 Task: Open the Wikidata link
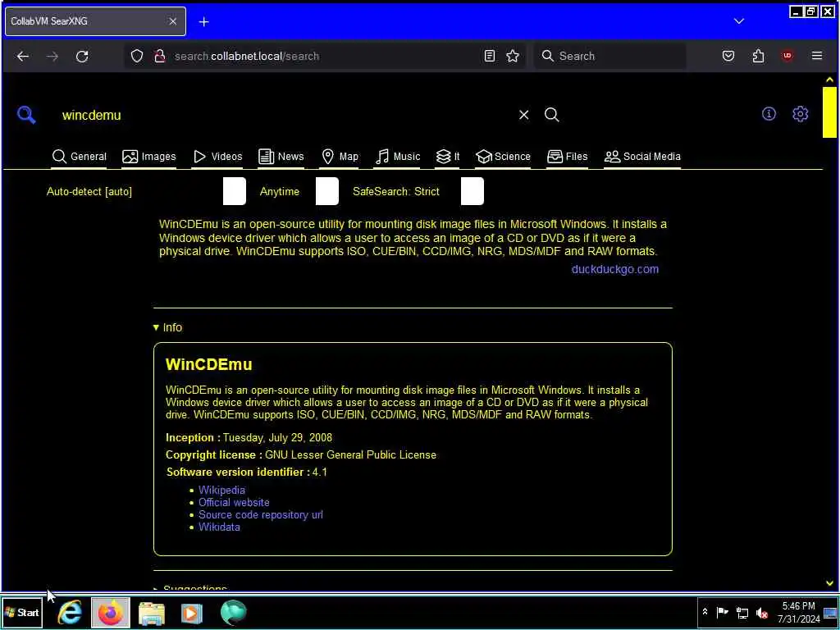click(x=219, y=527)
